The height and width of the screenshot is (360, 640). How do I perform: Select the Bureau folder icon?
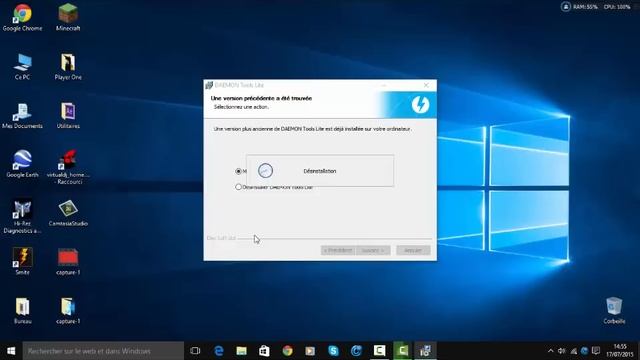point(22,311)
